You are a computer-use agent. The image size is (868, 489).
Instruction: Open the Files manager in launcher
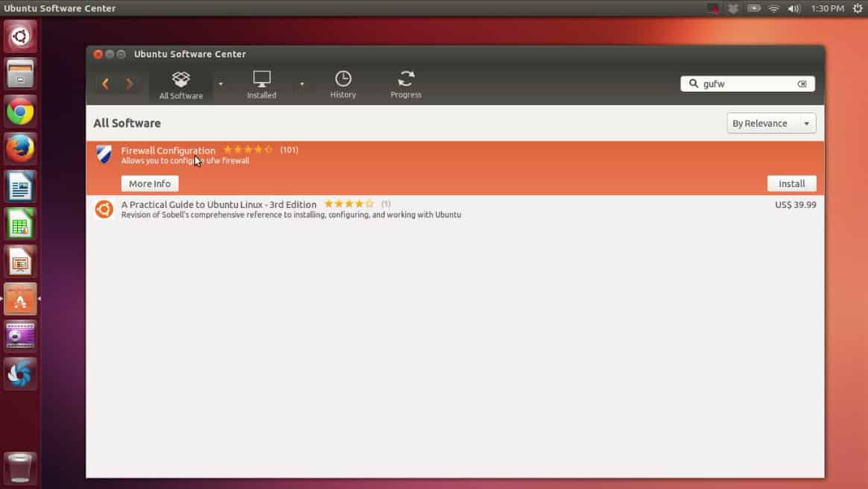[x=20, y=74]
